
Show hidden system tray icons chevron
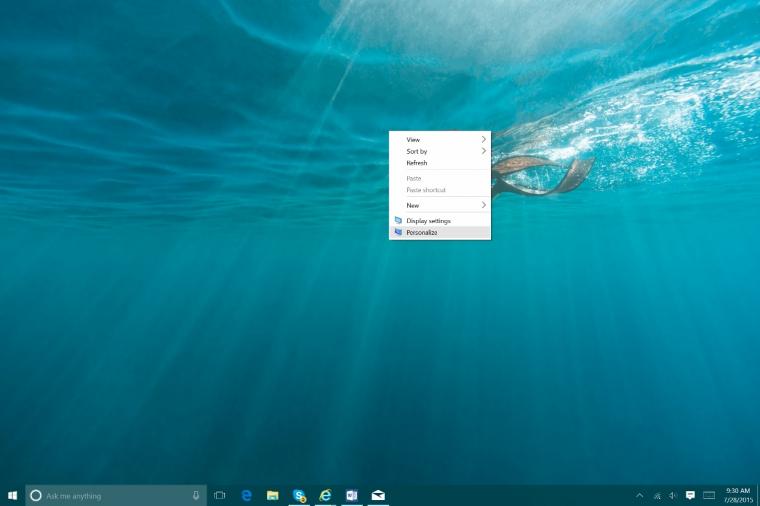[x=640, y=495]
